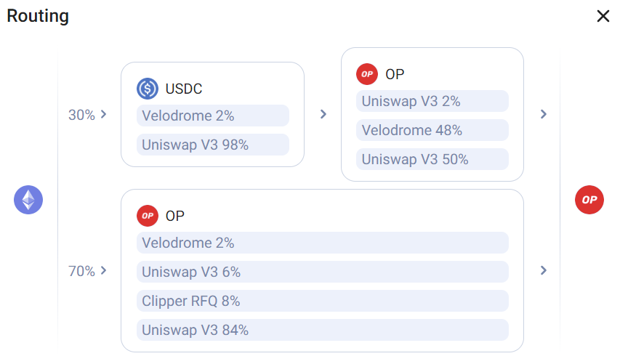Select Uniswap V3 6% pool

click(322, 272)
